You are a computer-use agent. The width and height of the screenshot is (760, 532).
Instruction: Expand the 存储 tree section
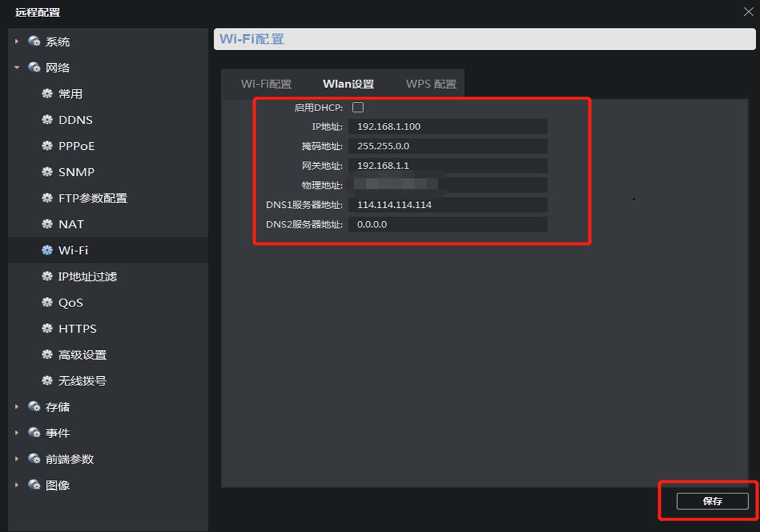coord(16,406)
